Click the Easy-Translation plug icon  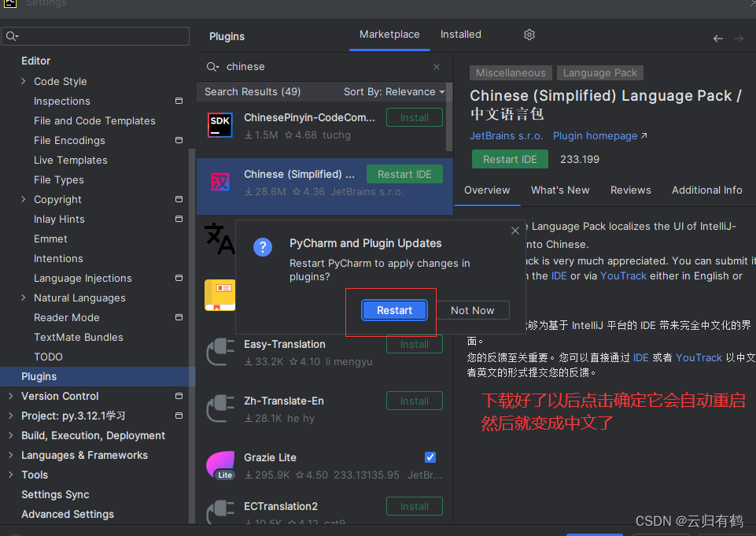click(x=219, y=352)
